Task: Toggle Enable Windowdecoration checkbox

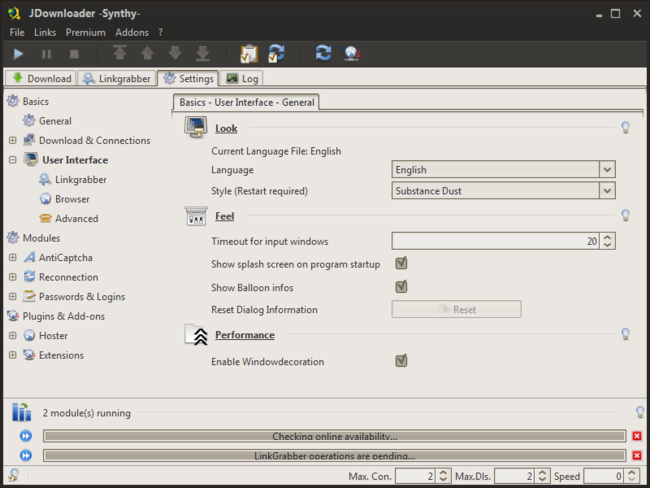Action: click(401, 361)
